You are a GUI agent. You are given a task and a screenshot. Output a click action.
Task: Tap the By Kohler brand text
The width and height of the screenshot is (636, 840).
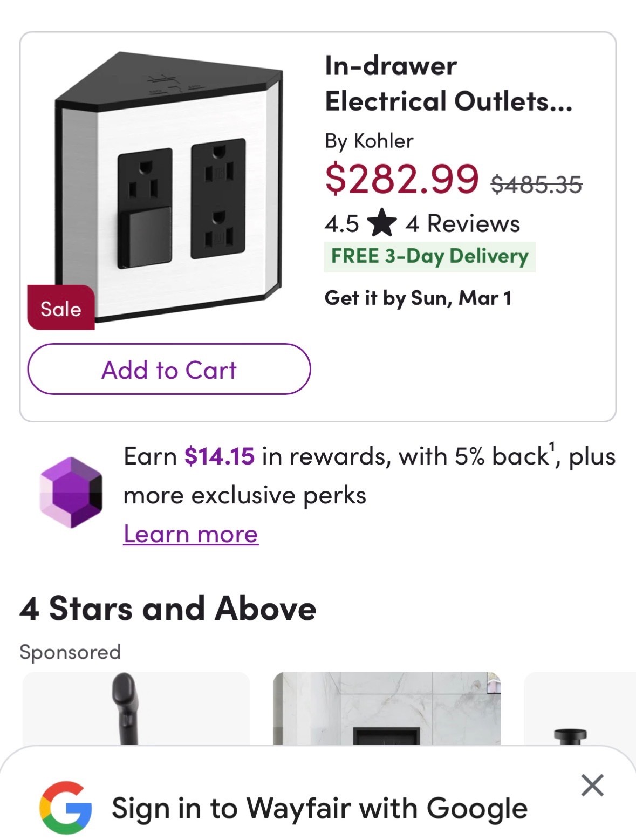click(369, 141)
